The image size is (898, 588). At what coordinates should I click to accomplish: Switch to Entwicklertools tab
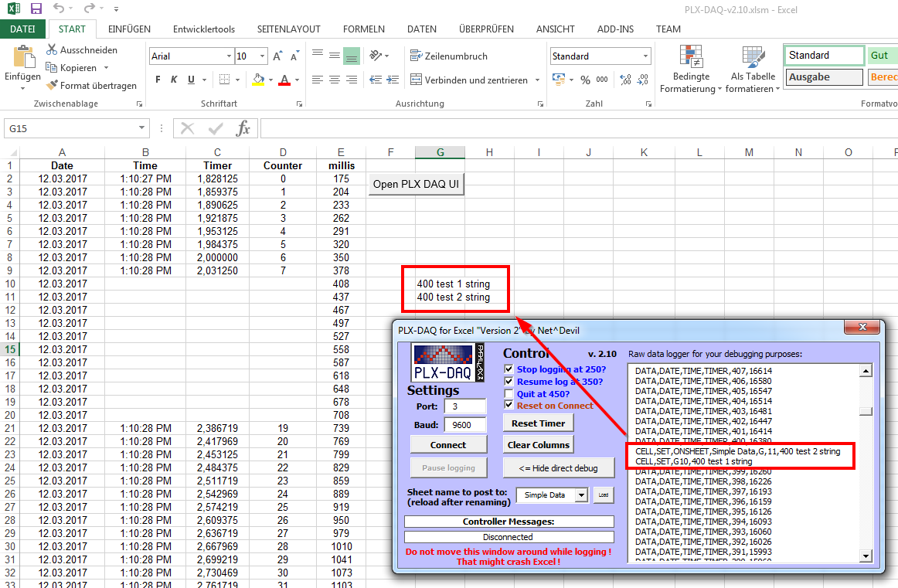(x=204, y=29)
